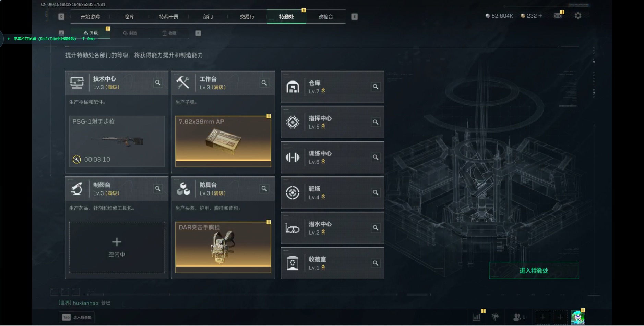
Task: Click magnifier on 工作台 panel
Action: pyautogui.click(x=264, y=83)
